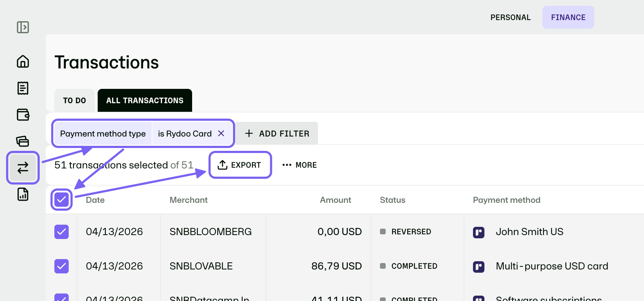Click the 86,79 USD amount

point(337,266)
